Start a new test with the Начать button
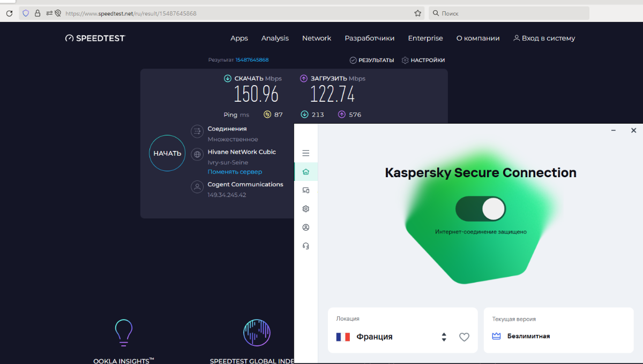Image resolution: width=643 pixels, height=364 pixels. tap(167, 153)
